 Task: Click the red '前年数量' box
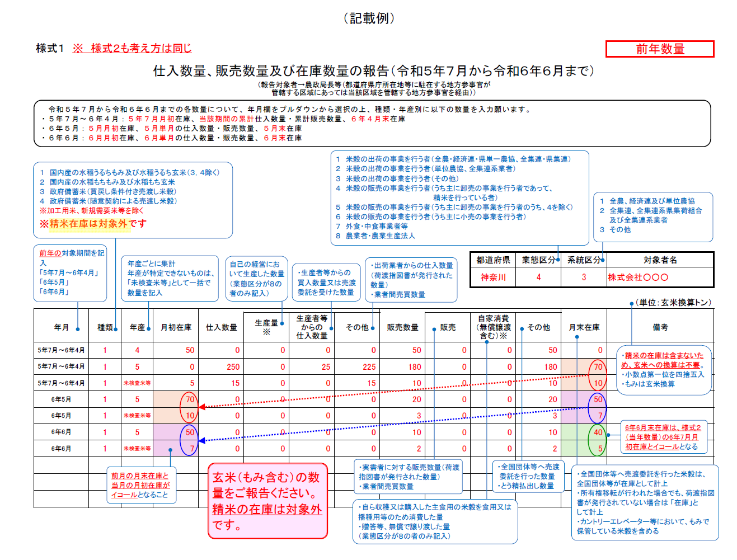660,49
